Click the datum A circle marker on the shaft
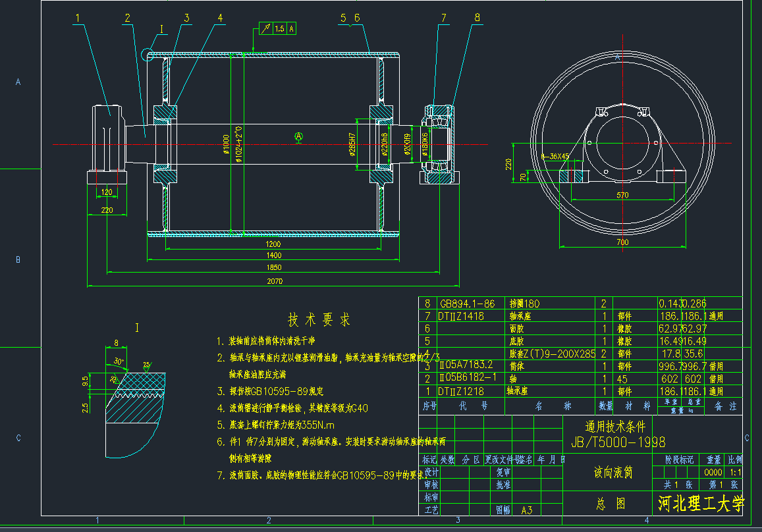 (x=298, y=136)
